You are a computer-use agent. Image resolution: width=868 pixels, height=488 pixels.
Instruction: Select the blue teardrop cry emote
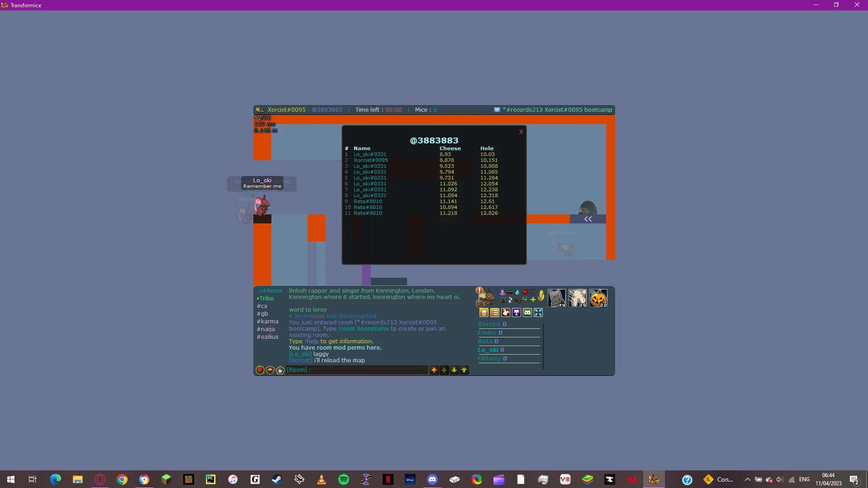517,292
